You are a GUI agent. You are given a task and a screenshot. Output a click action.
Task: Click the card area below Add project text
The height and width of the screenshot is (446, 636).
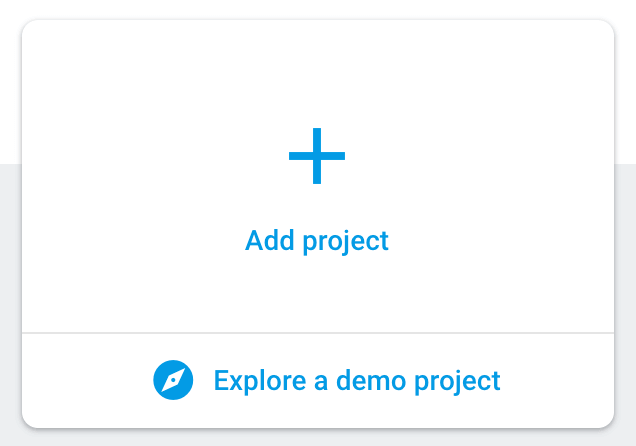[317, 294]
